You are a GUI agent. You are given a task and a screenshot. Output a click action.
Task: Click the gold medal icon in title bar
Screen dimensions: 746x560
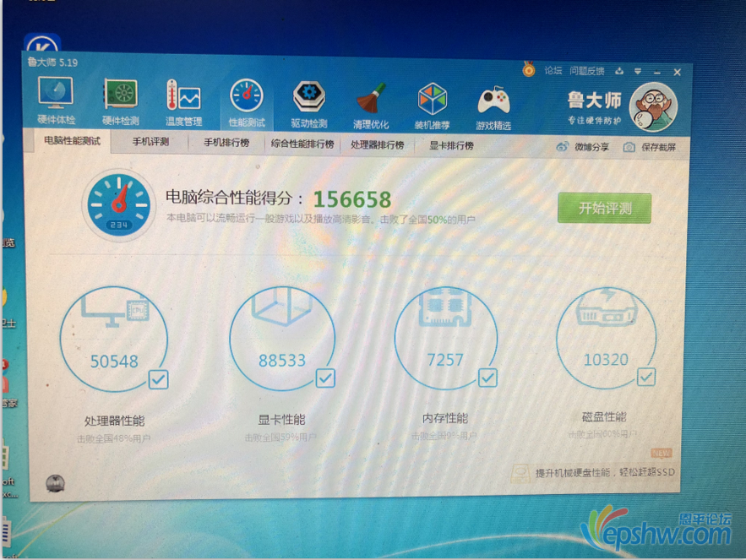[529, 69]
